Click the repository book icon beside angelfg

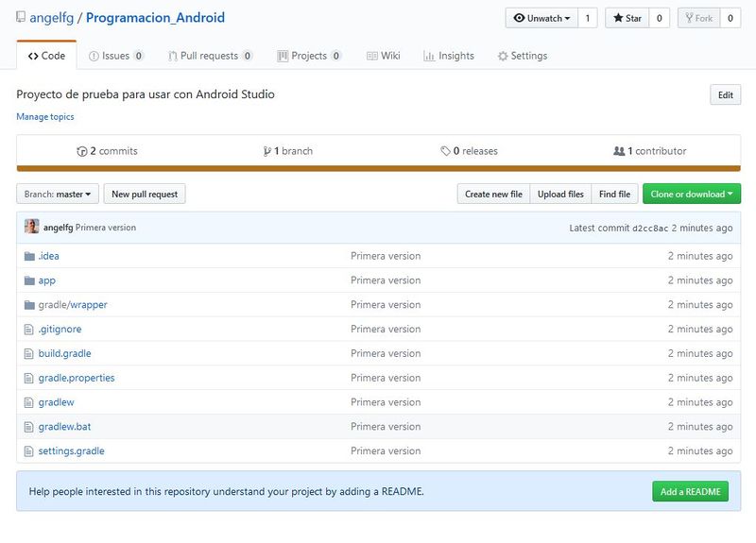click(x=21, y=17)
